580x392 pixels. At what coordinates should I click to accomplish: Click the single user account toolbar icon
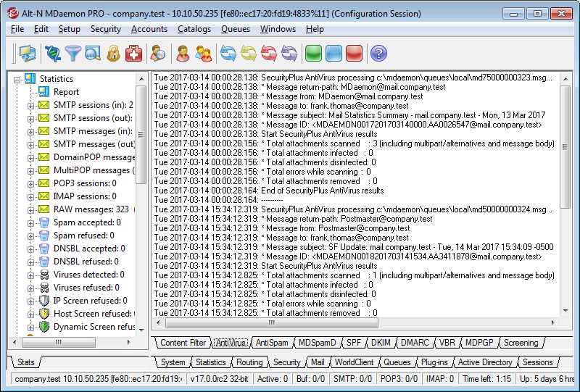click(183, 53)
